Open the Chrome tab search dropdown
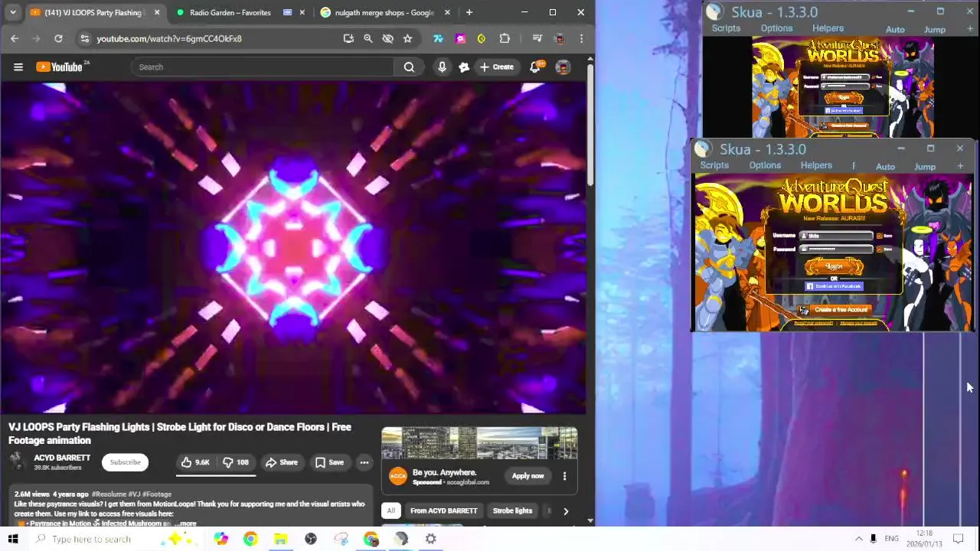Viewport: 980px width, 551px height. pyautogui.click(x=13, y=12)
